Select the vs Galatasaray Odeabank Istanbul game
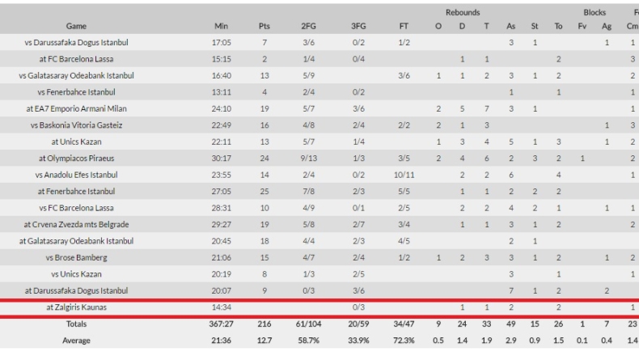The image size is (639, 364). 77,75
